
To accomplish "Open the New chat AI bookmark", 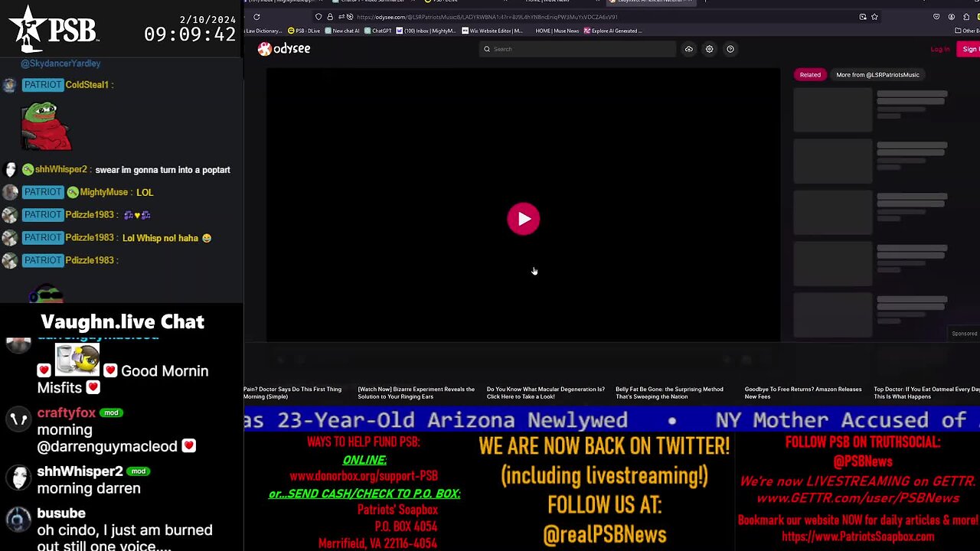I will point(342,31).
